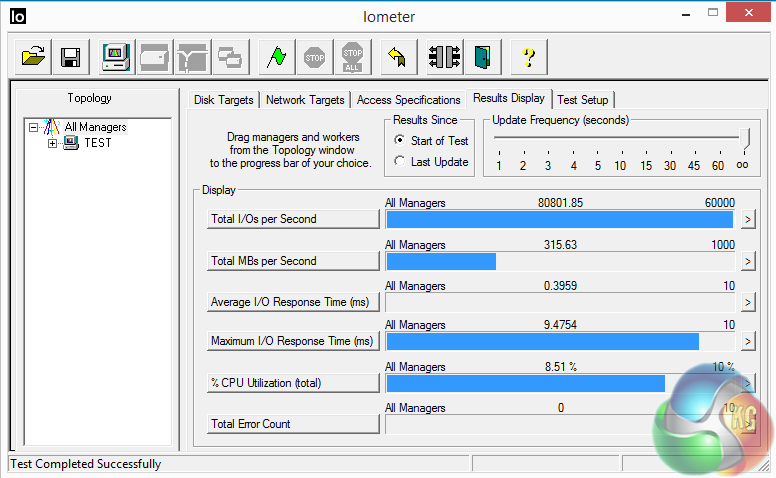Click the 80801.85 IOPS value

[x=560, y=203]
